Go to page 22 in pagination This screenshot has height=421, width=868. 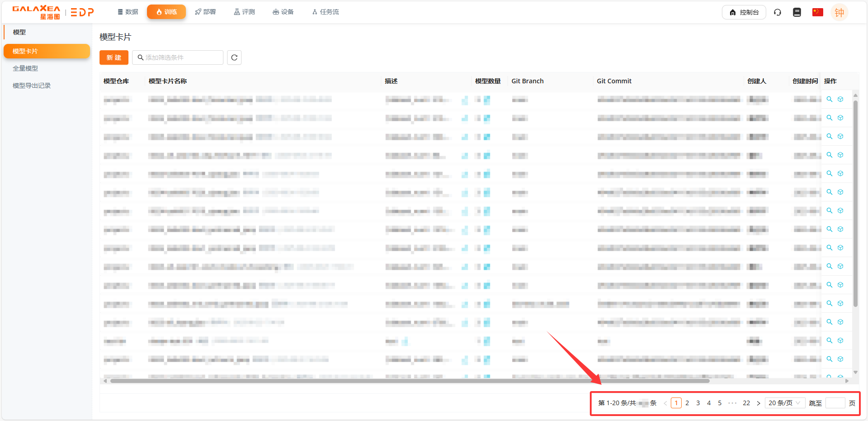pyautogui.click(x=746, y=403)
